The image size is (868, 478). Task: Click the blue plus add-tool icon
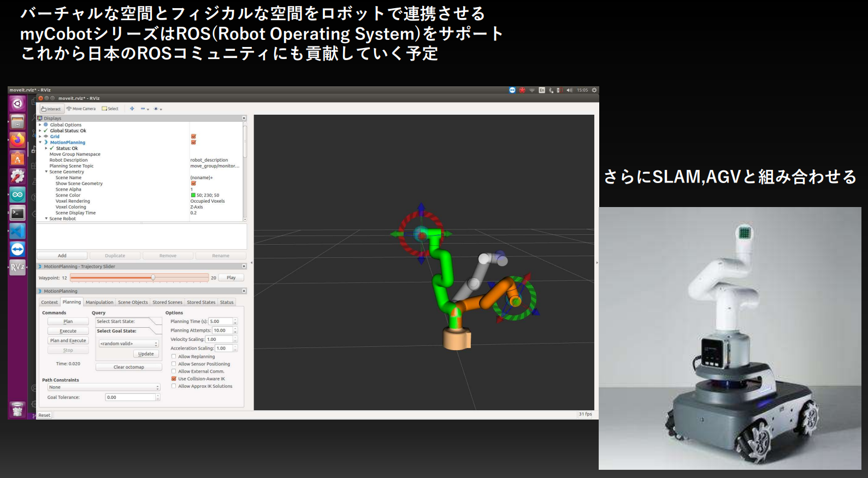point(132,109)
